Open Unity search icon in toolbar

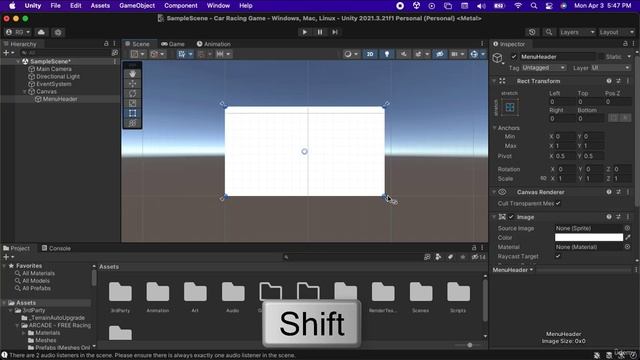click(x=549, y=32)
